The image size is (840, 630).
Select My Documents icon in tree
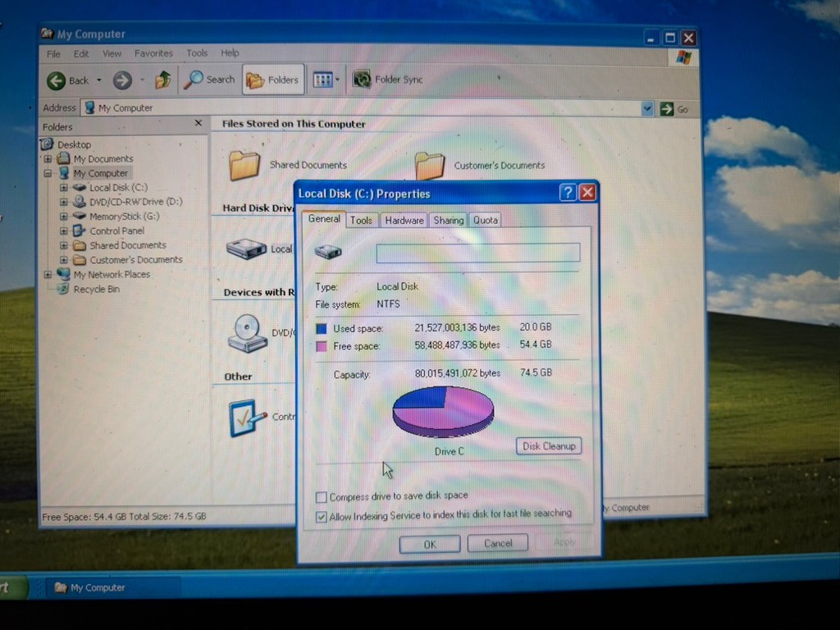tap(64, 158)
